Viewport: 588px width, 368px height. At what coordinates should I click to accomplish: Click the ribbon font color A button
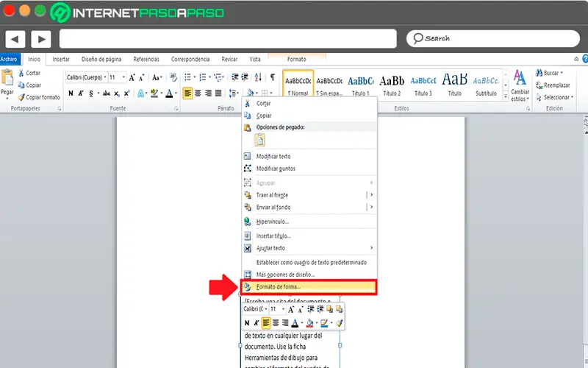click(169, 93)
